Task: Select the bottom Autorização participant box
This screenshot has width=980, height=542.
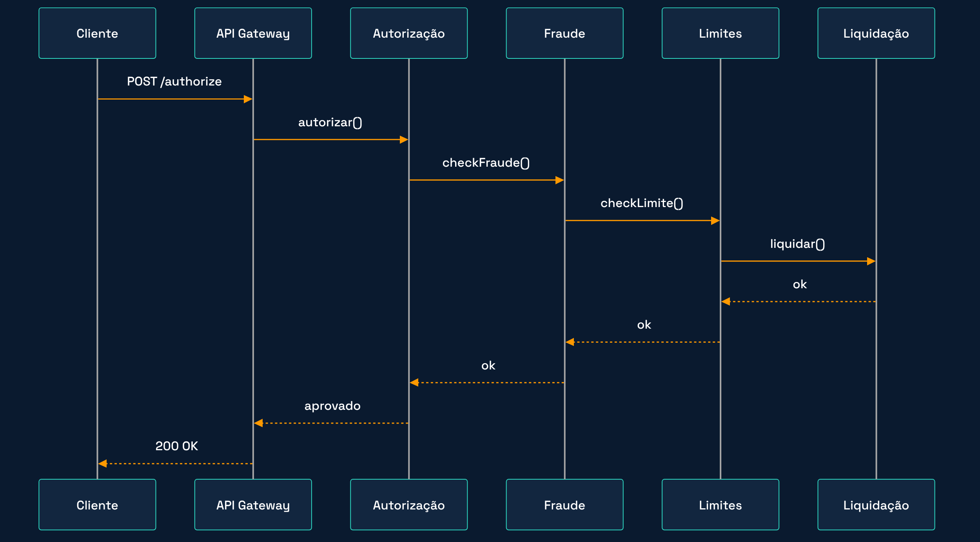Action: coord(409,505)
